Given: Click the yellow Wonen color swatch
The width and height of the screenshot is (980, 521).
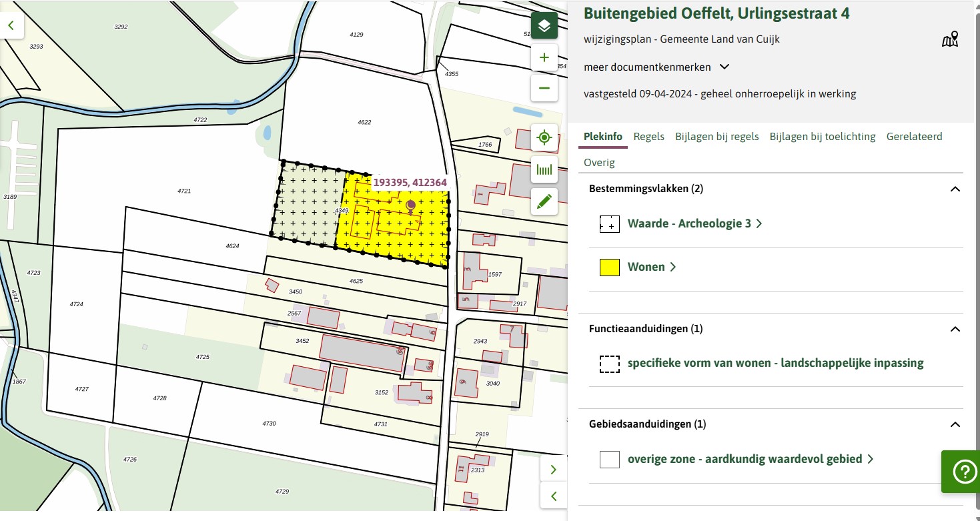Looking at the screenshot, I should [x=610, y=268].
